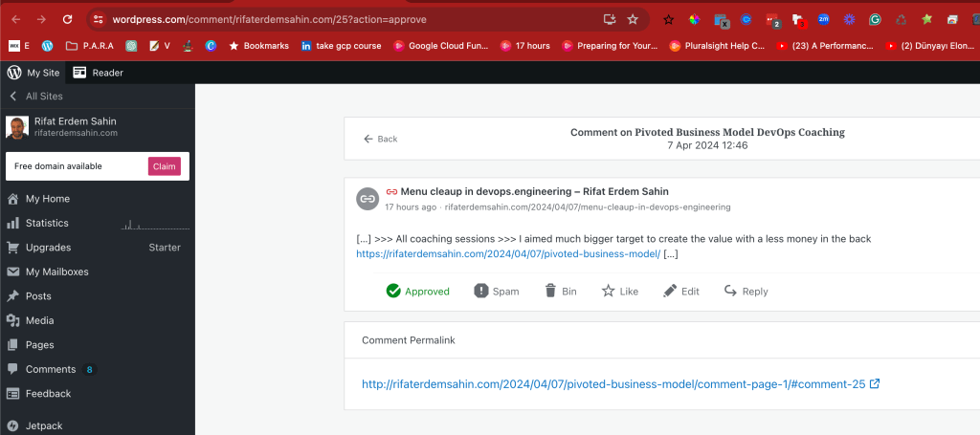Open the Google Cloud Fun... bookmark
The height and width of the screenshot is (435, 980).
(x=440, y=46)
